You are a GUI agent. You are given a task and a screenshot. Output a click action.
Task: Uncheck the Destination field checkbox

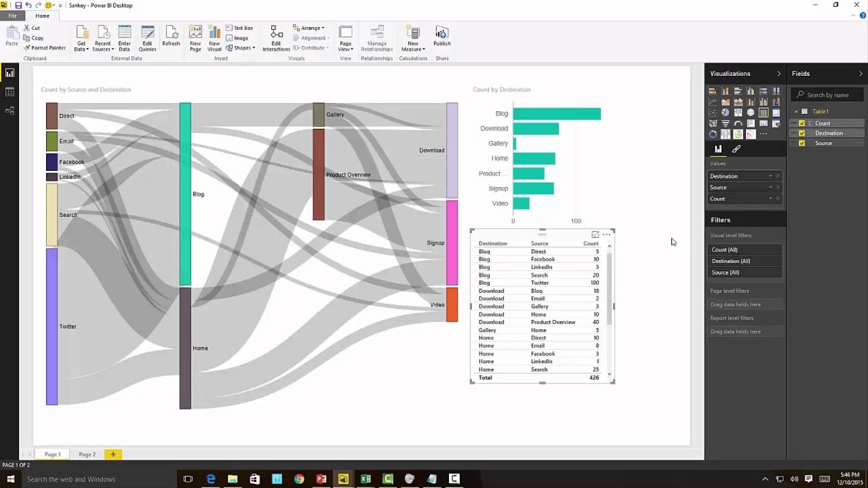click(x=802, y=134)
